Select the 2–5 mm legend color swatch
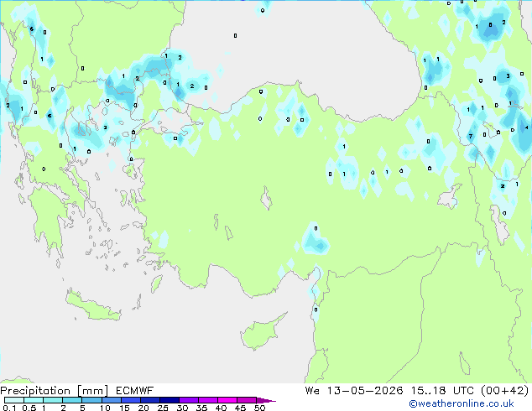The width and height of the screenshot is (532, 411). [72, 400]
